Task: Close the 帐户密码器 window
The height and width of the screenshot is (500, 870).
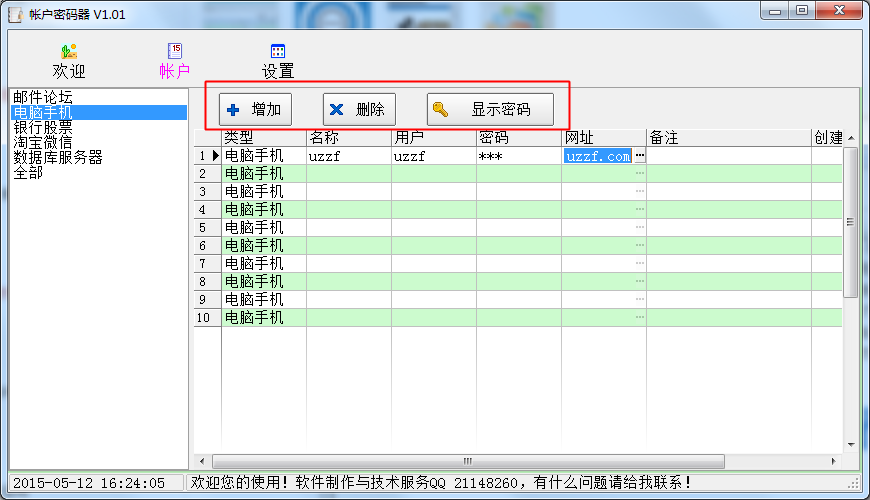Action: click(x=839, y=11)
